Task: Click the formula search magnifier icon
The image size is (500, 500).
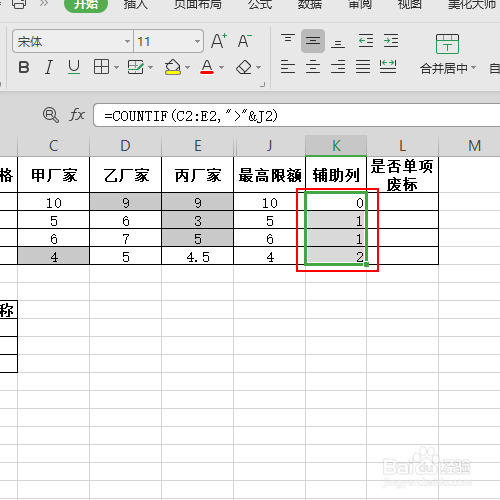Action: click(51, 115)
